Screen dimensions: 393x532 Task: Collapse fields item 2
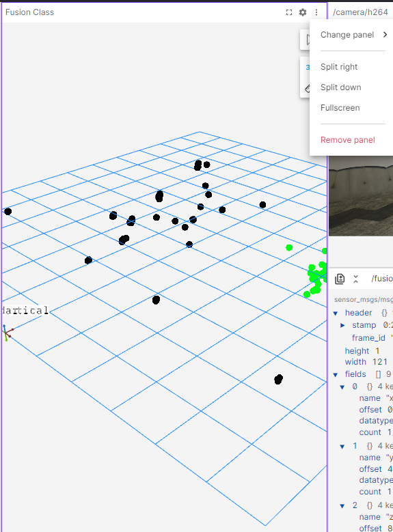point(342,506)
